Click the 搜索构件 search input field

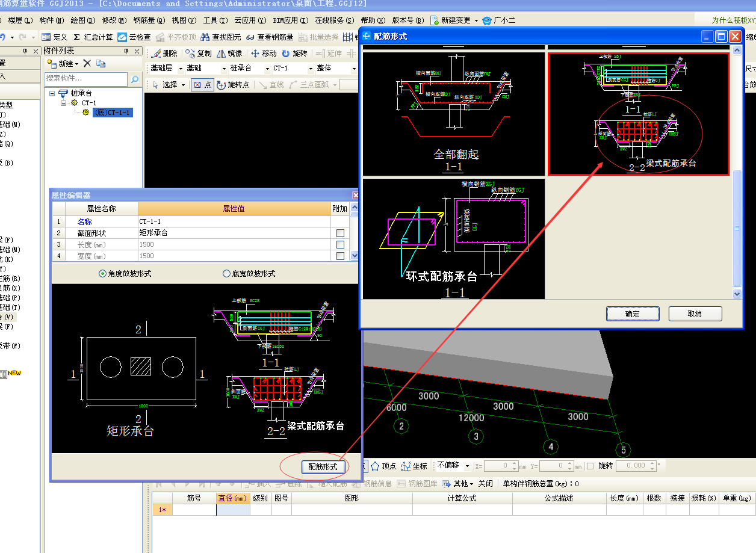click(x=86, y=79)
